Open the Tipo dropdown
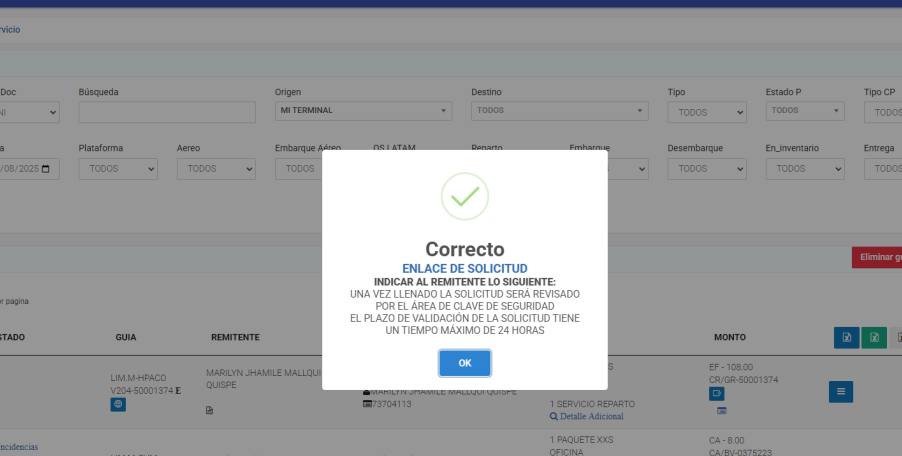Viewport: 902px width, 456px height. (x=706, y=112)
